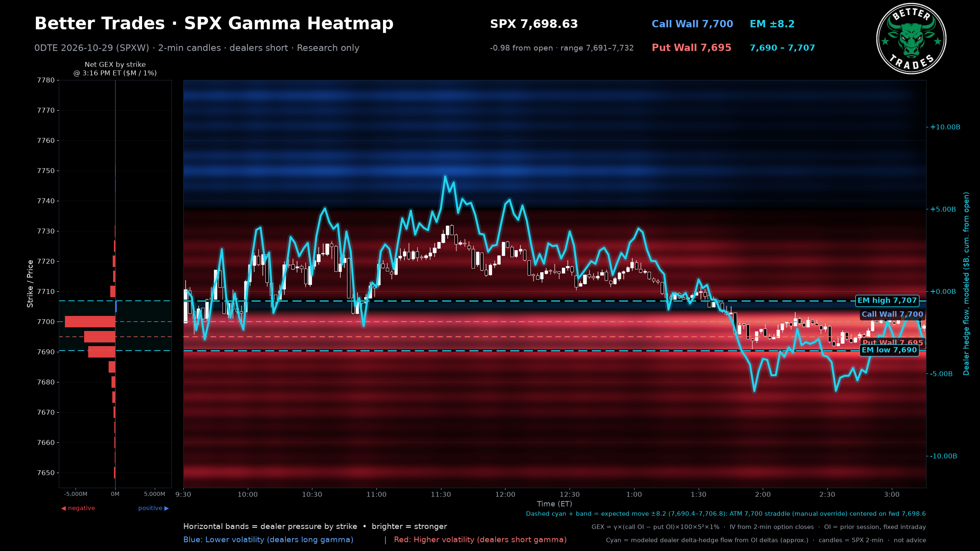
Task: Click the 'Dealer hedge flow, modeled' axis title
Action: [x=966, y=284]
